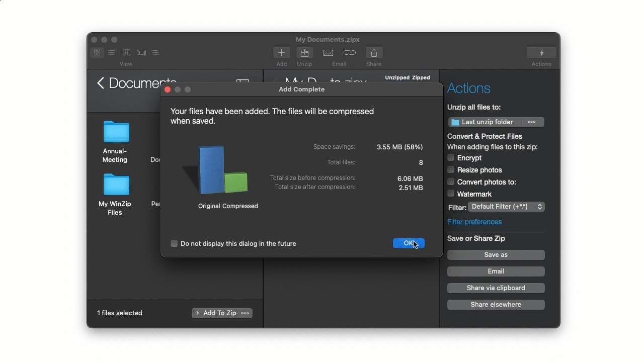Click the link icon in toolbar
The width and height of the screenshot is (644, 362).
[350, 53]
